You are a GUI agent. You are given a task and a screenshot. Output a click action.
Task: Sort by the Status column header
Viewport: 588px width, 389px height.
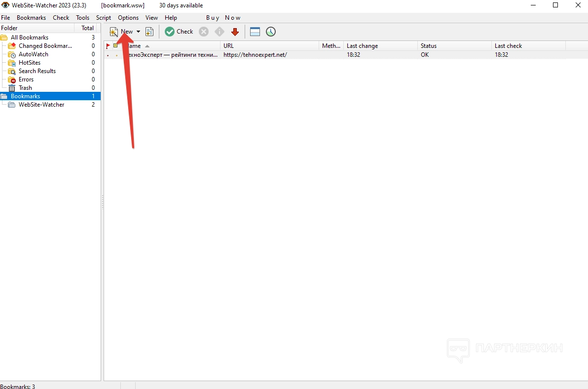[x=454, y=46]
